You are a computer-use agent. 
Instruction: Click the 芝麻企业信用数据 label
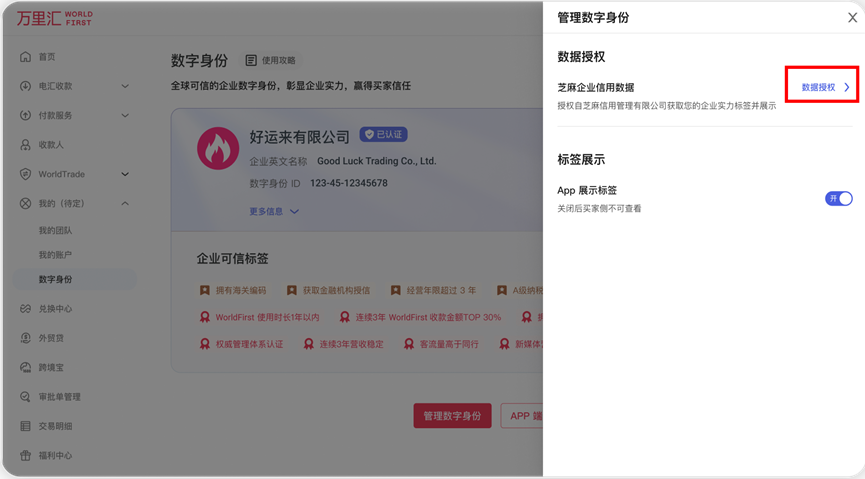596,87
